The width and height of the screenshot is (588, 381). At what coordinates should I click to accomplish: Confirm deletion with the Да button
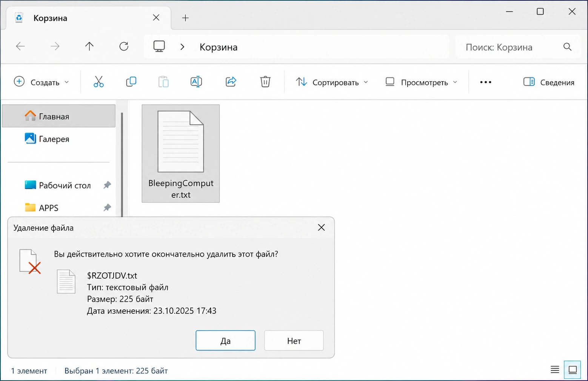[225, 341]
